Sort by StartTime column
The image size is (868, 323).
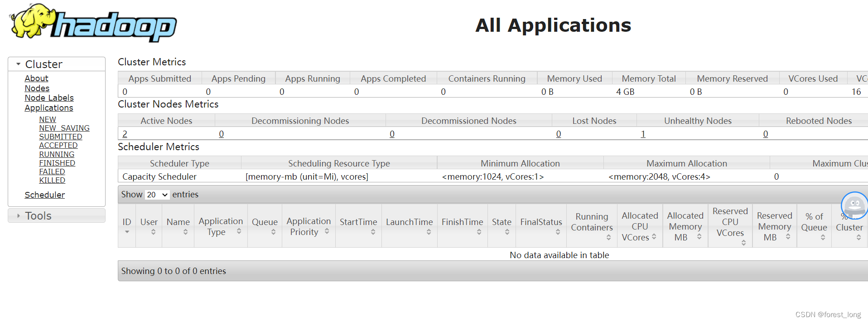(358, 225)
